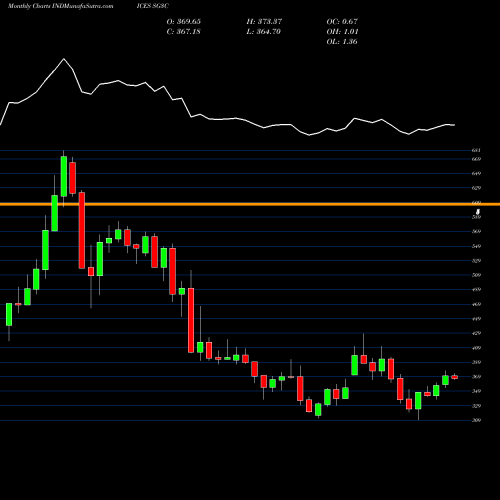Click the orange horizontal level line
The image size is (500, 500).
coord(250,204)
